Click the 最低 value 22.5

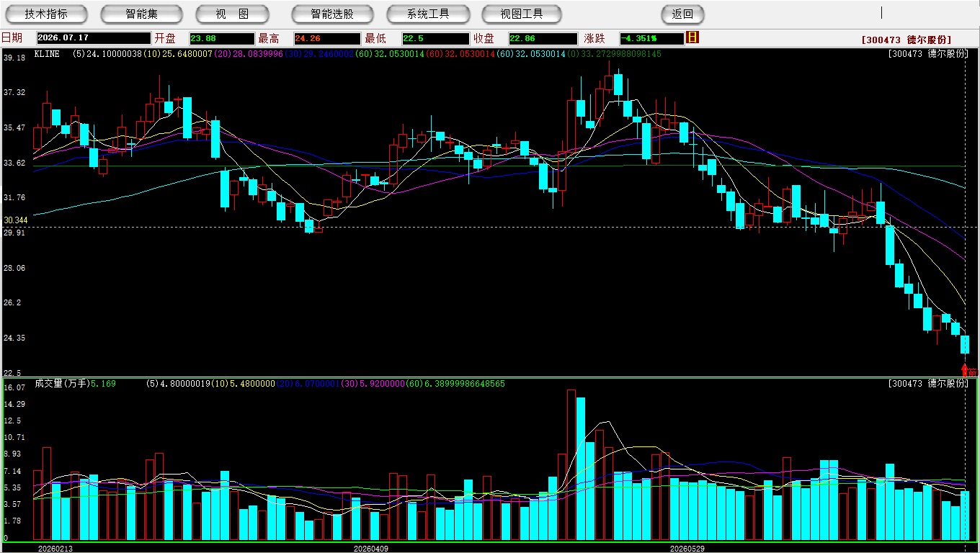pyautogui.click(x=435, y=38)
